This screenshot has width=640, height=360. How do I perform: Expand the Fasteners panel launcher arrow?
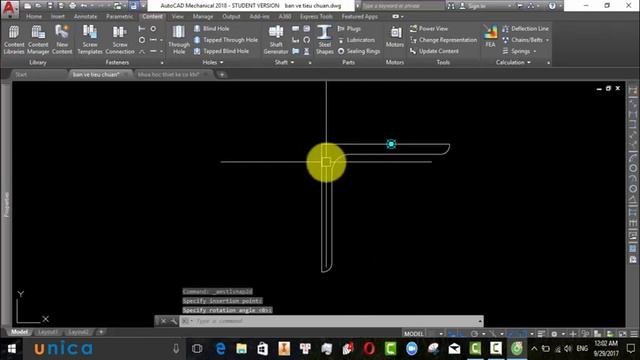(162, 63)
